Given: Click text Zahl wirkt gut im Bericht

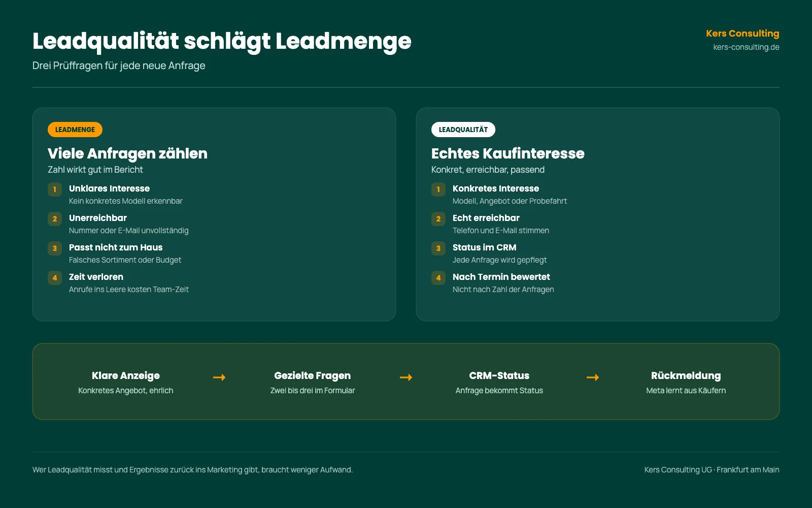Looking at the screenshot, I should coord(95,170).
